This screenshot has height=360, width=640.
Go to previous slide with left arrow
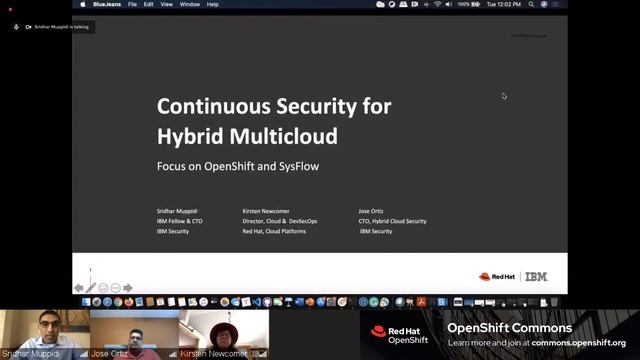coord(79,288)
